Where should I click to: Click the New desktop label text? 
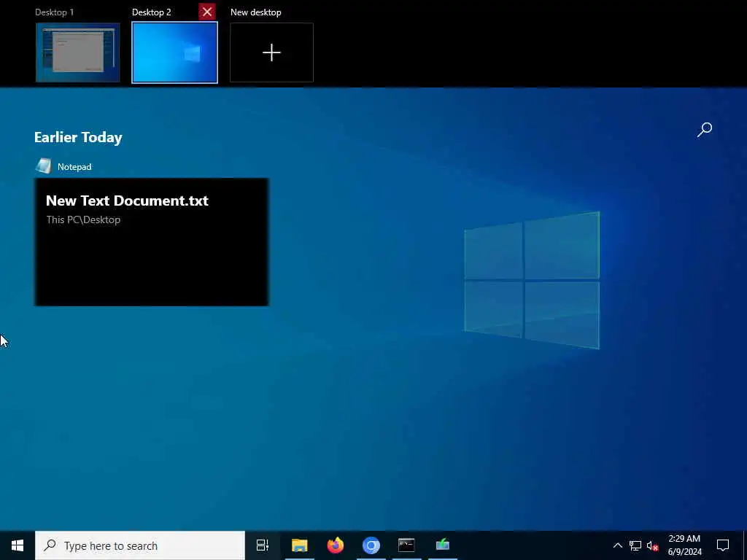[x=256, y=12]
